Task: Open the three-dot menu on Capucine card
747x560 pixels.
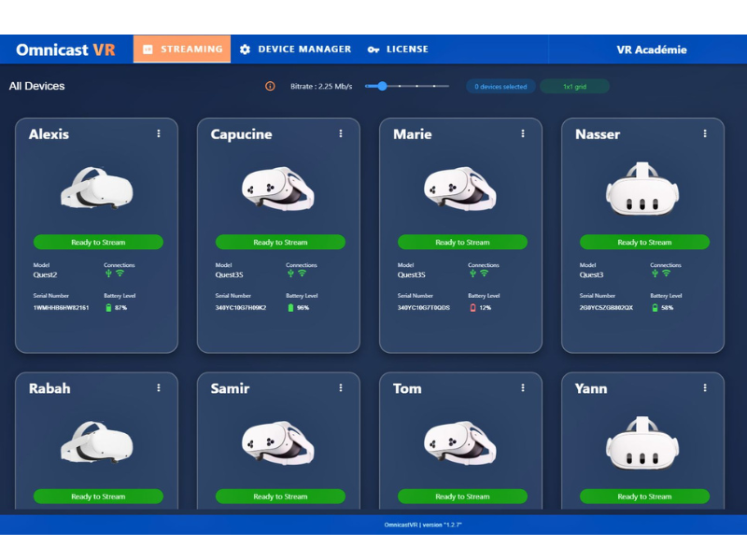Action: point(341,133)
